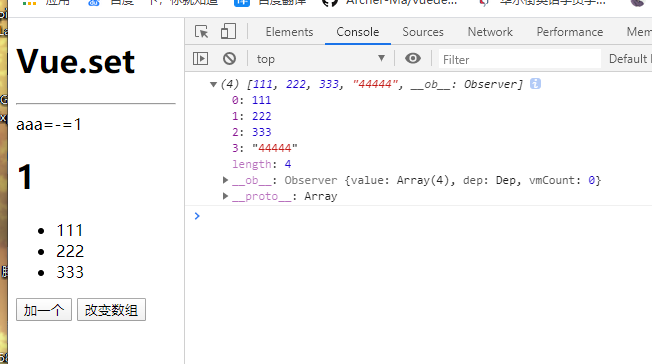The width and height of the screenshot is (652, 364).
Task: Open the Sources tab
Action: point(423,32)
